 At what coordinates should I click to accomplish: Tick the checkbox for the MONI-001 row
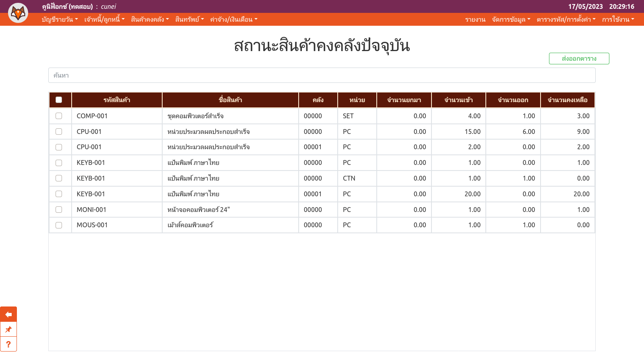click(x=59, y=210)
